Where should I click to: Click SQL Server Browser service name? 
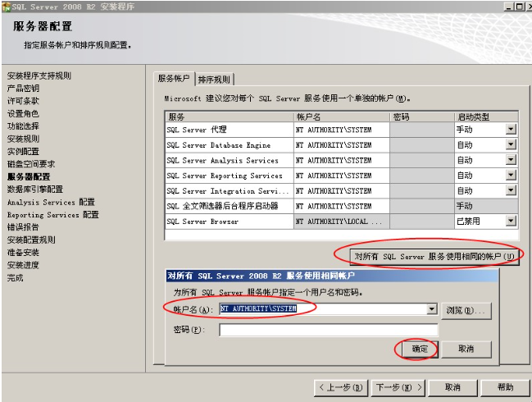[202, 222]
